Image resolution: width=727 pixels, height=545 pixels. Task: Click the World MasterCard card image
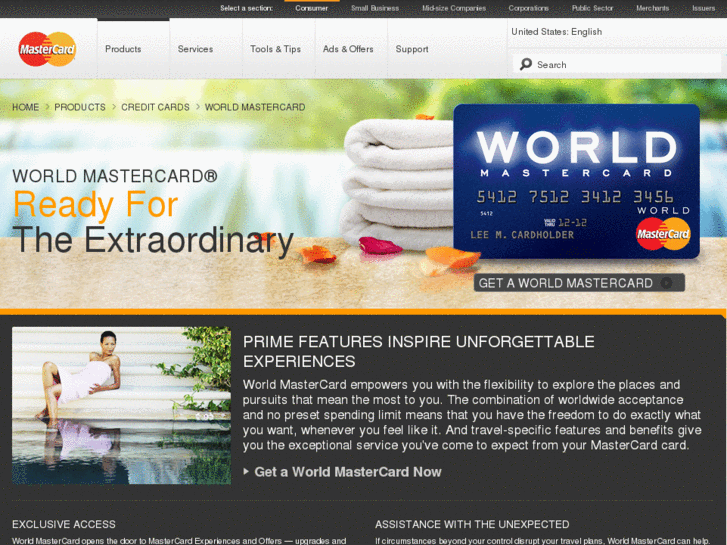[576, 181]
